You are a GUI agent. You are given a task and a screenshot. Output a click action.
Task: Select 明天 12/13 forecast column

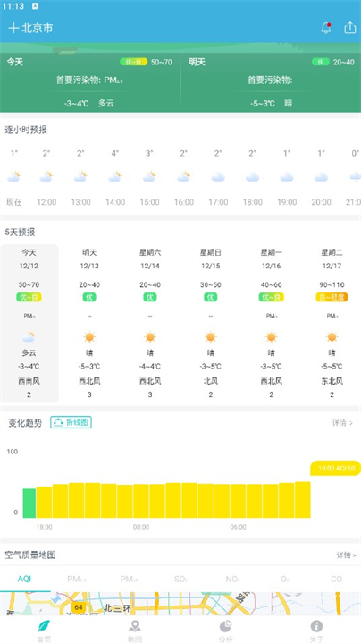pyautogui.click(x=89, y=323)
